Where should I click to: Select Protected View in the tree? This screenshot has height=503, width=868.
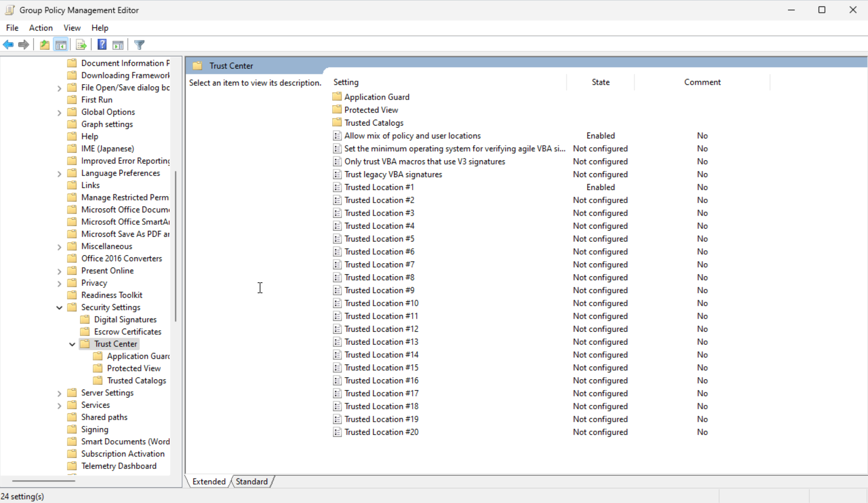click(x=134, y=368)
